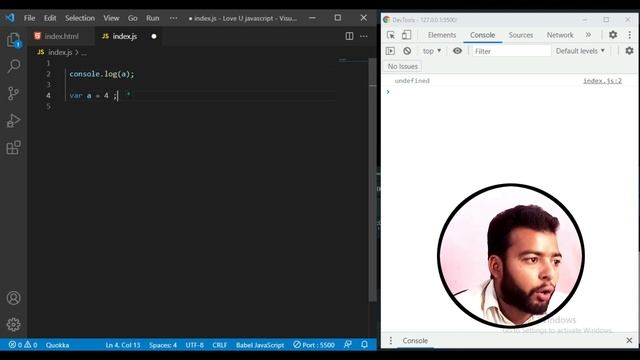
Task: Open the drawer kebab menu near Console
Action: pyautogui.click(x=391, y=340)
